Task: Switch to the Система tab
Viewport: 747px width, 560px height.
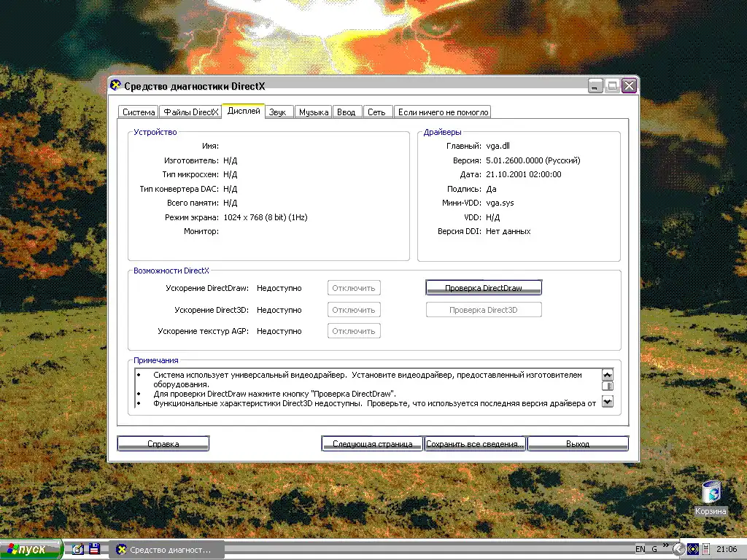Action: coord(138,112)
